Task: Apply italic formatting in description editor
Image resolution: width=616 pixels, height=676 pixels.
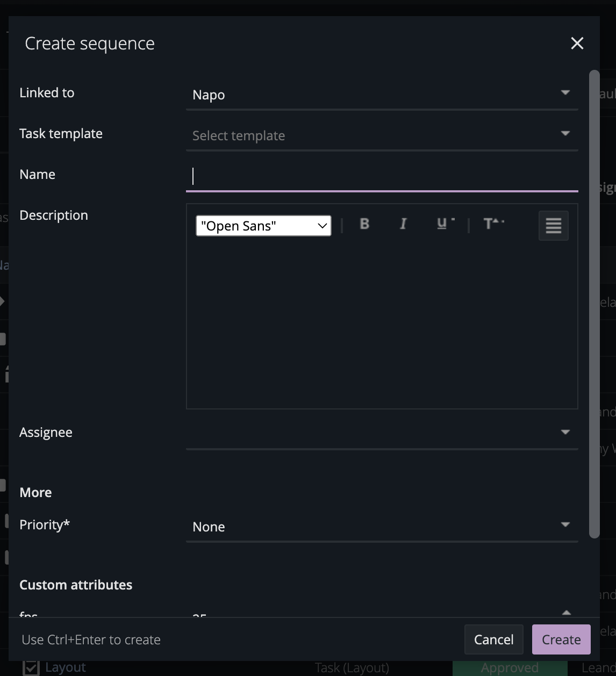Action: (x=403, y=224)
